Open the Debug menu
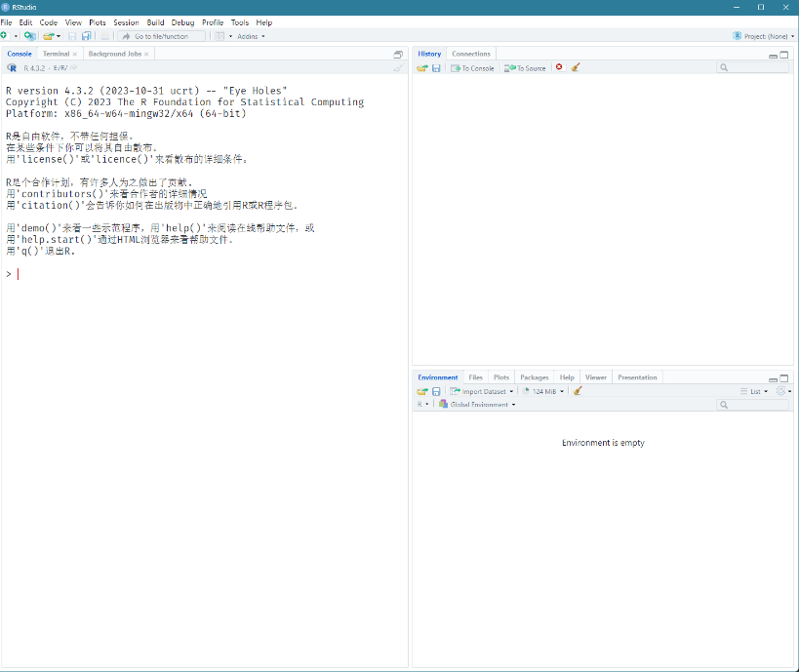Viewport: 799px width, 672px height. (x=183, y=22)
